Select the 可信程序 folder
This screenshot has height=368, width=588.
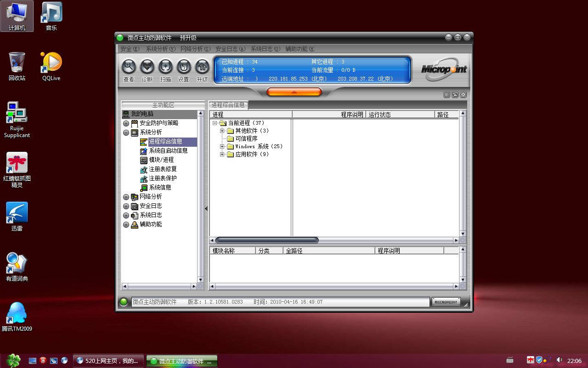pyautogui.click(x=242, y=138)
